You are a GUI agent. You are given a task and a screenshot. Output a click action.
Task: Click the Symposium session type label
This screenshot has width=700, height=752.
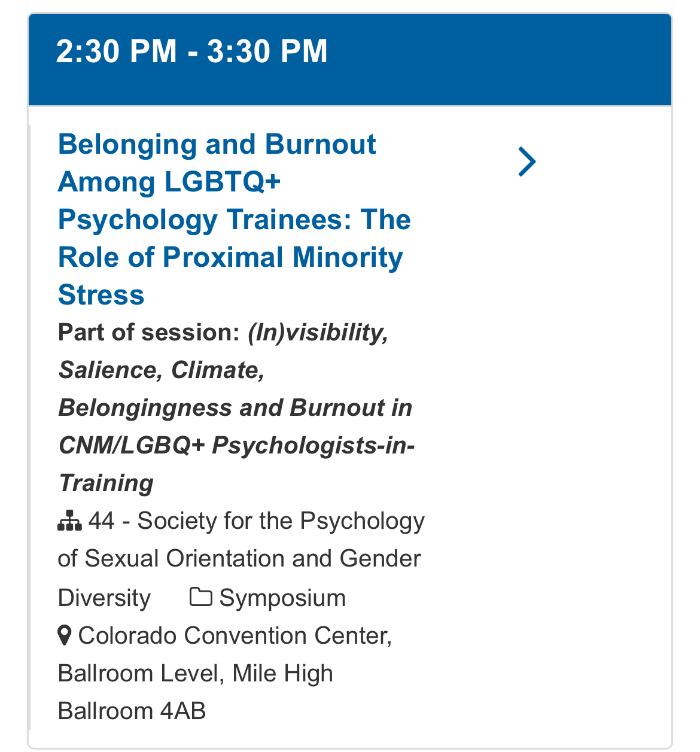coord(282,598)
